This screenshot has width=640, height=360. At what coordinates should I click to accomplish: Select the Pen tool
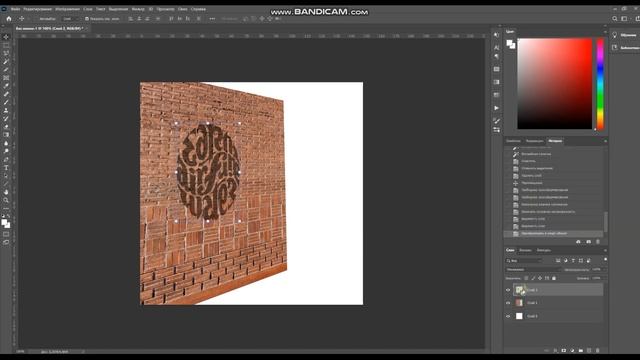(6, 160)
